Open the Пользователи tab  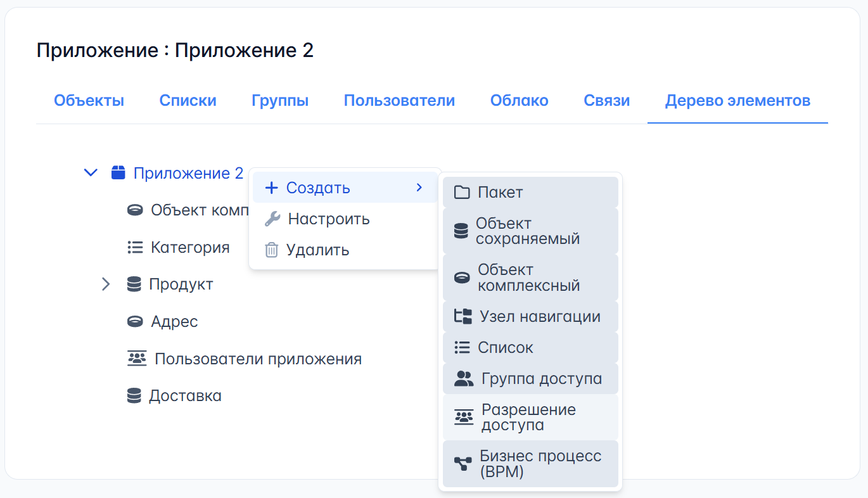click(x=399, y=101)
